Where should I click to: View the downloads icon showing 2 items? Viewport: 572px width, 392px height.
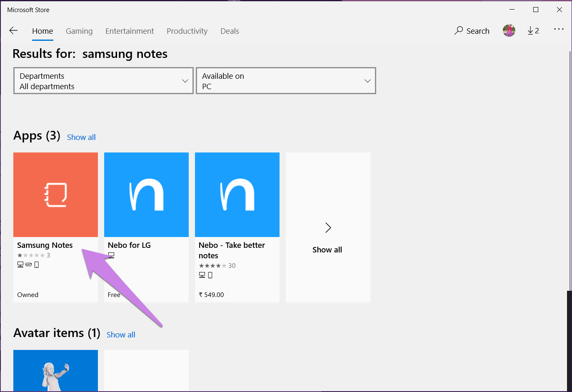point(533,30)
